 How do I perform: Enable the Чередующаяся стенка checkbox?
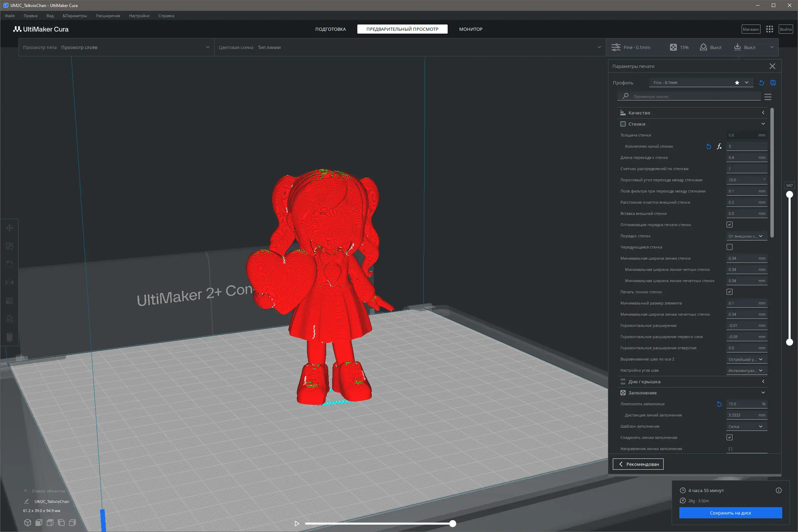(730, 247)
